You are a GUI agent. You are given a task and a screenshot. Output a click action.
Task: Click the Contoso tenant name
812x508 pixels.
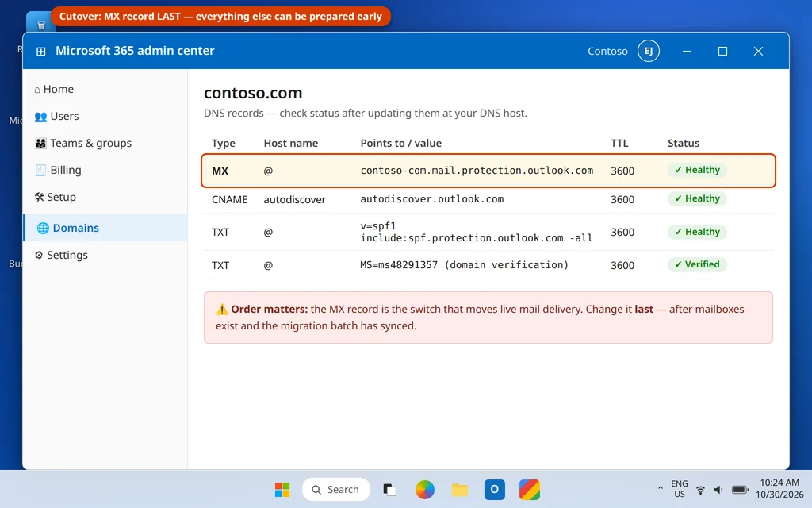point(607,51)
